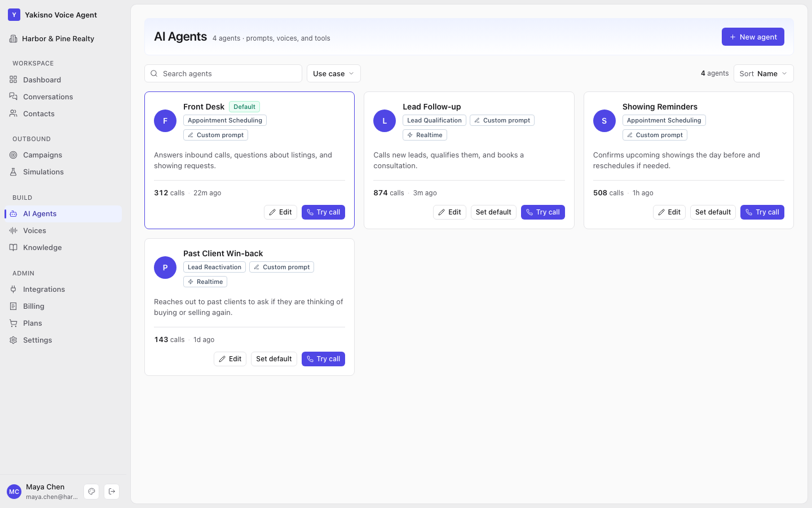
Task: Set Lead Follow-up as default agent
Action: [493, 212]
